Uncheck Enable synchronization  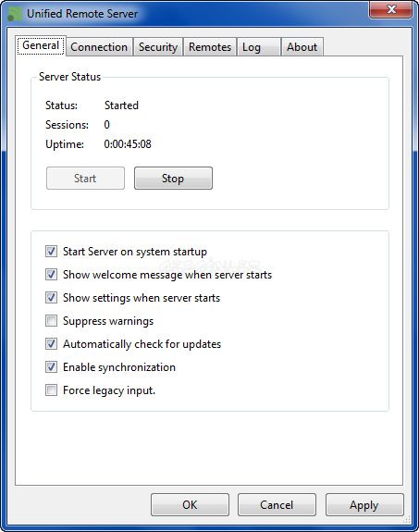[x=51, y=366]
